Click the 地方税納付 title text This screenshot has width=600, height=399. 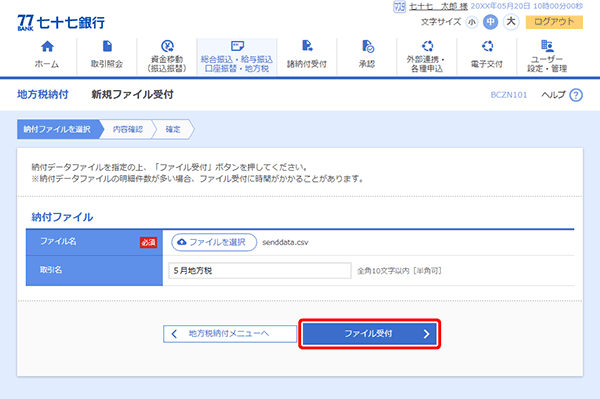pos(43,94)
